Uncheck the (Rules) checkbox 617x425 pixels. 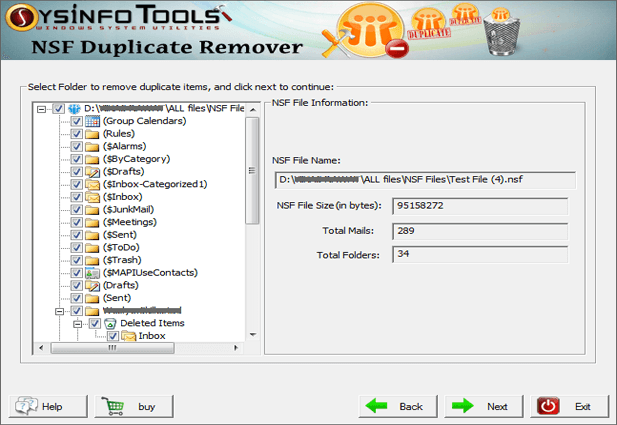76,134
